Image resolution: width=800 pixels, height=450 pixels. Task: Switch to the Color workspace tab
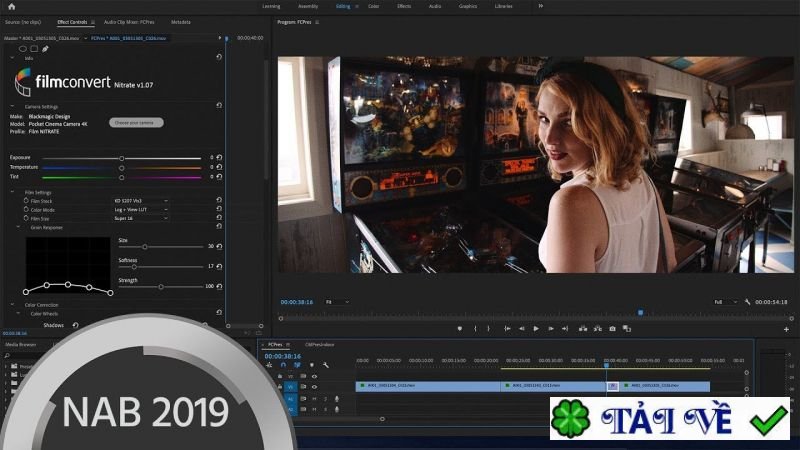(x=373, y=6)
